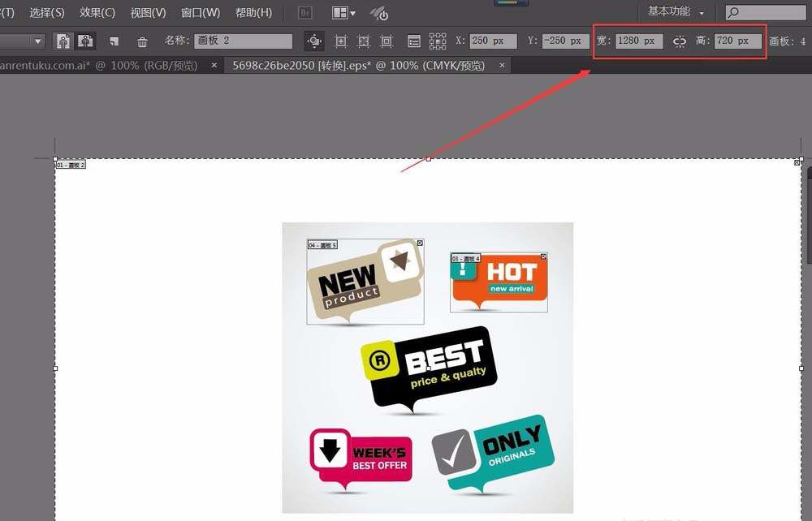Viewport: 812px width, 521px height.
Task: Open the Arrange Documents dropdown
Action: (x=344, y=13)
